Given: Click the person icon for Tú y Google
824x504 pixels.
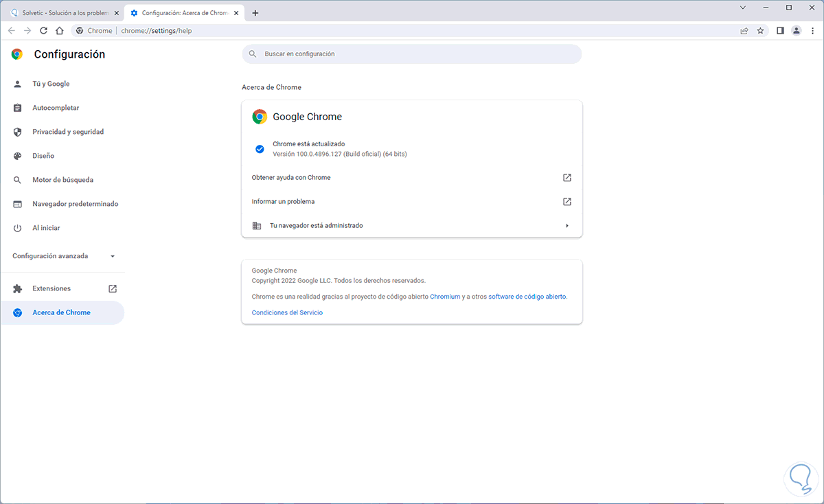Looking at the screenshot, I should pos(18,84).
